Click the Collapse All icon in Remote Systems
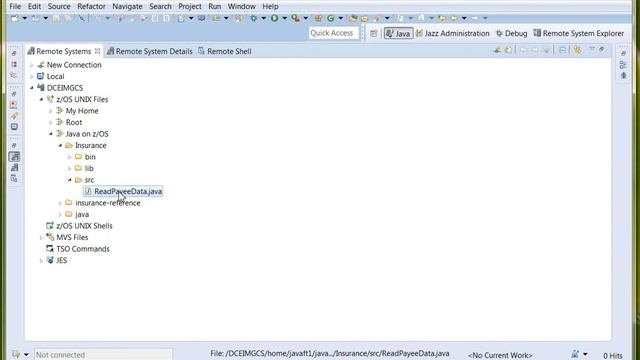The height and width of the screenshot is (360, 640). click(562, 50)
